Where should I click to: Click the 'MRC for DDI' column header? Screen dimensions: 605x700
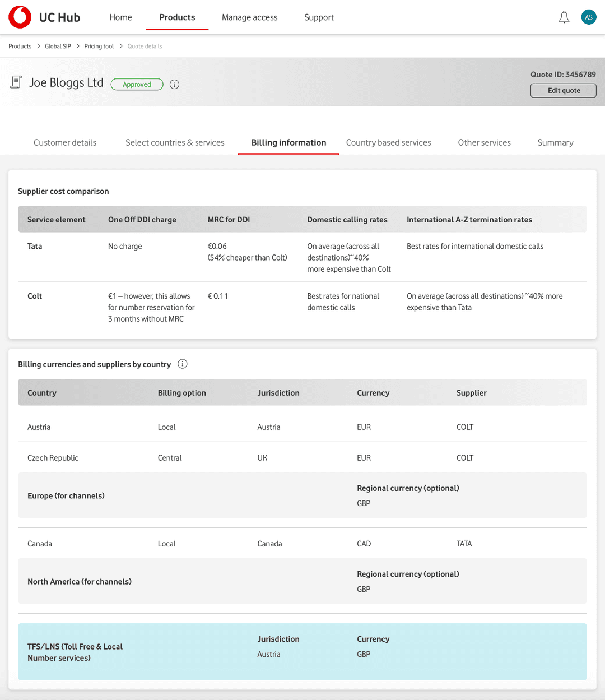(x=229, y=220)
